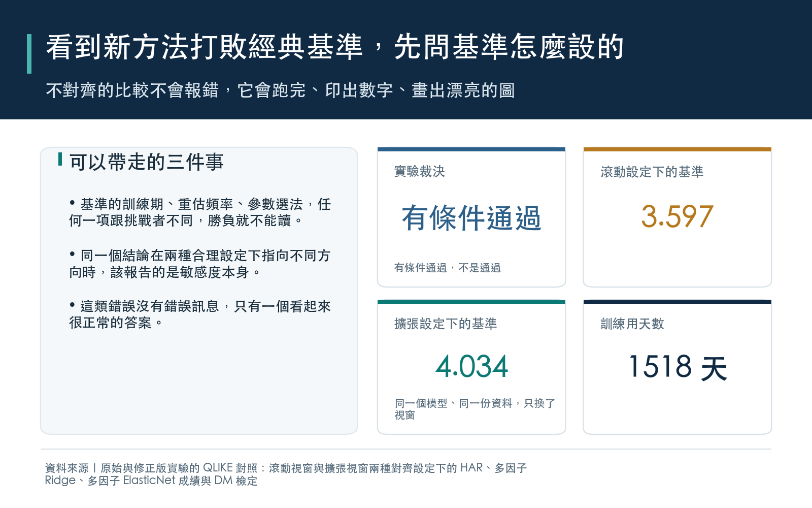Screen dimensions: 812x508
Task: Click the value 1518 天
Action: 678,367
